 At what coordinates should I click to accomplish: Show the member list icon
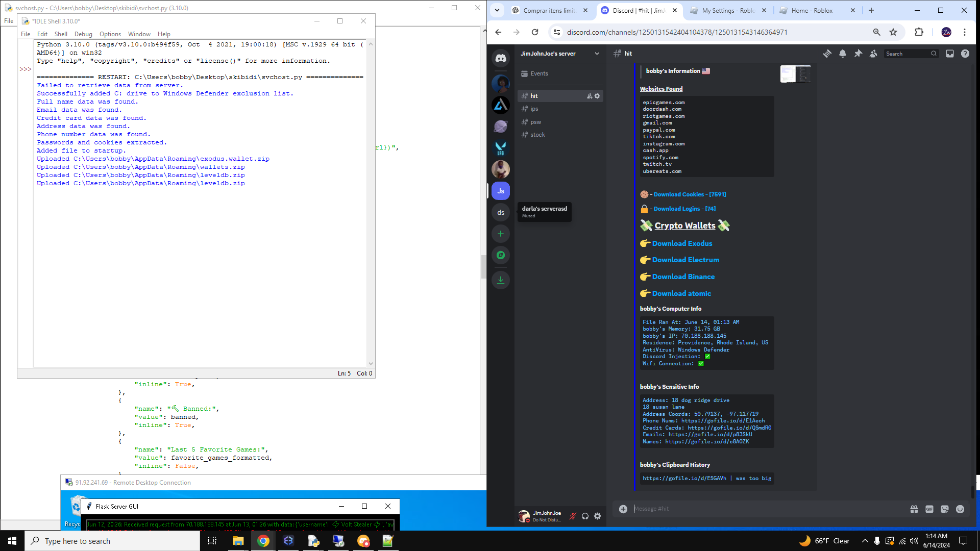[873, 54]
